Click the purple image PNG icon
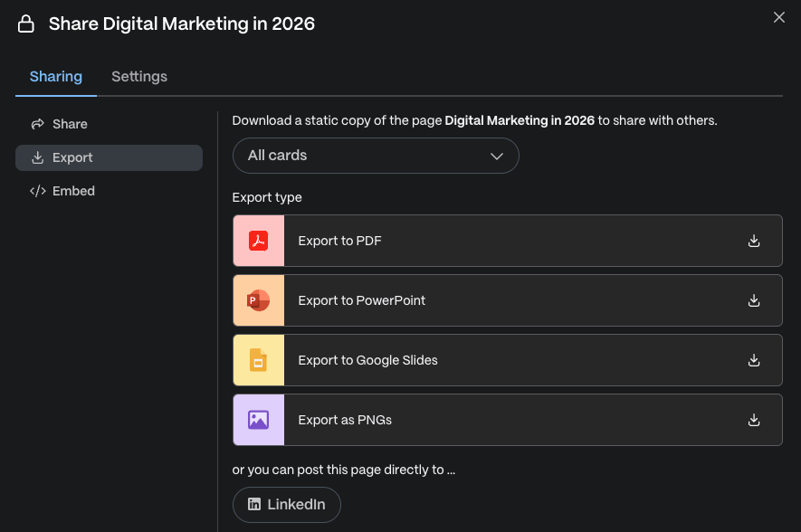The width and height of the screenshot is (801, 532). 259,420
